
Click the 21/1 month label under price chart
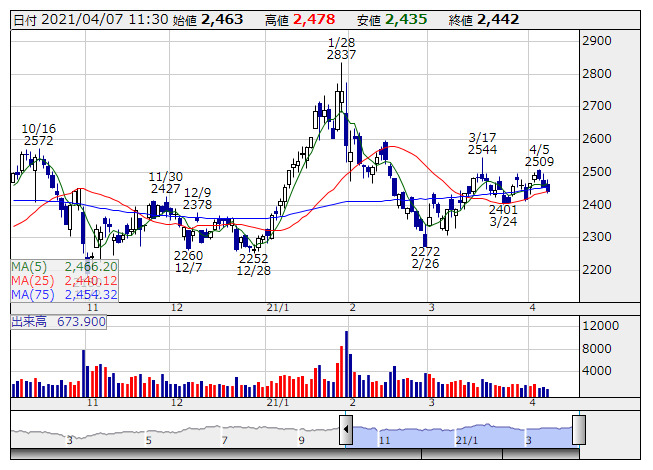[x=278, y=308]
